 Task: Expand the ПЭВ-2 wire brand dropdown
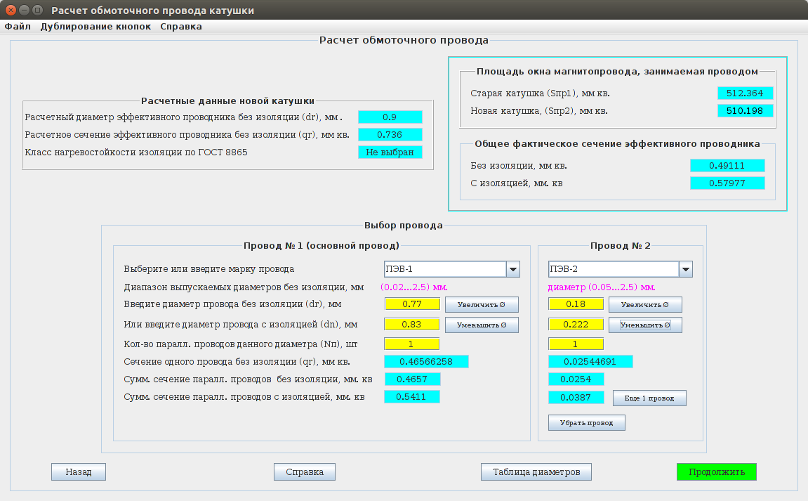[x=685, y=269]
